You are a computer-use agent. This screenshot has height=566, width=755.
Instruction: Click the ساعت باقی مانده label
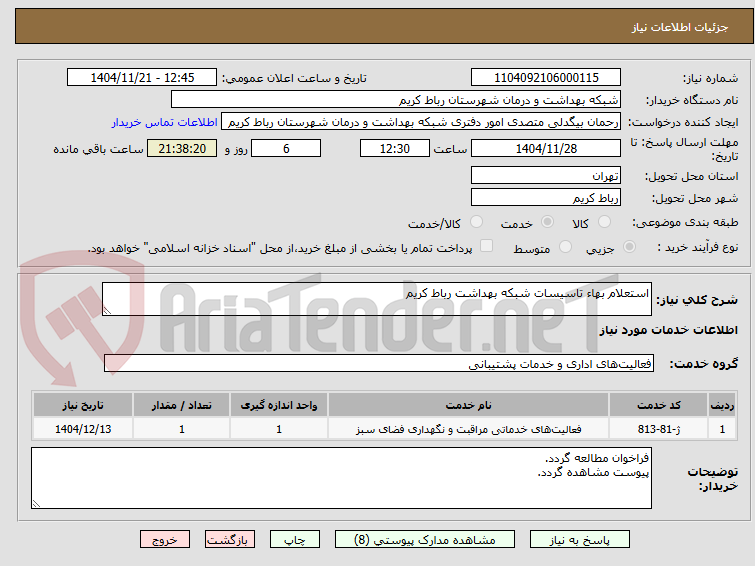click(x=98, y=149)
